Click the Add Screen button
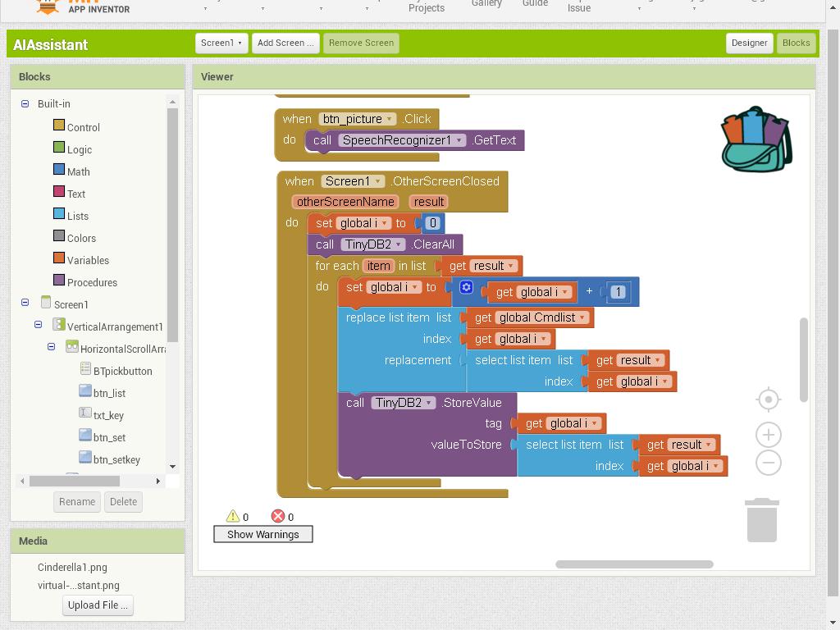Viewport: 840px width, 630px height. pos(285,43)
